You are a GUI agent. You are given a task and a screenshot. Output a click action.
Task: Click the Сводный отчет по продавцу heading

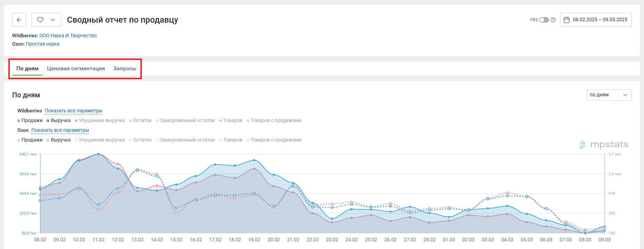point(123,20)
